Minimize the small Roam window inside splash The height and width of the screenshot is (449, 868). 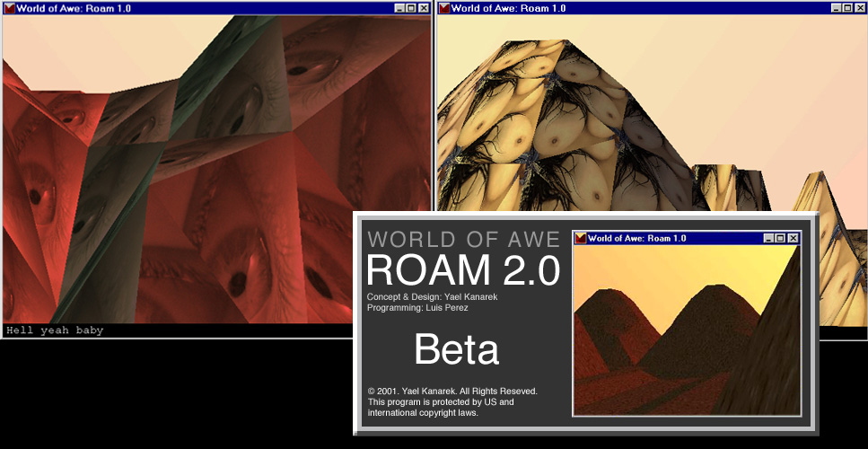[x=768, y=238]
